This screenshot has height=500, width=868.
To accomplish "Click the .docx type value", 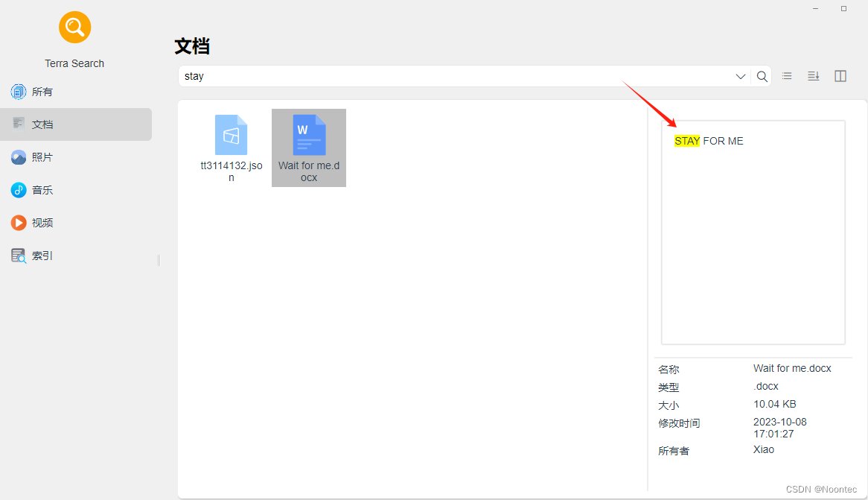I will [x=765, y=386].
